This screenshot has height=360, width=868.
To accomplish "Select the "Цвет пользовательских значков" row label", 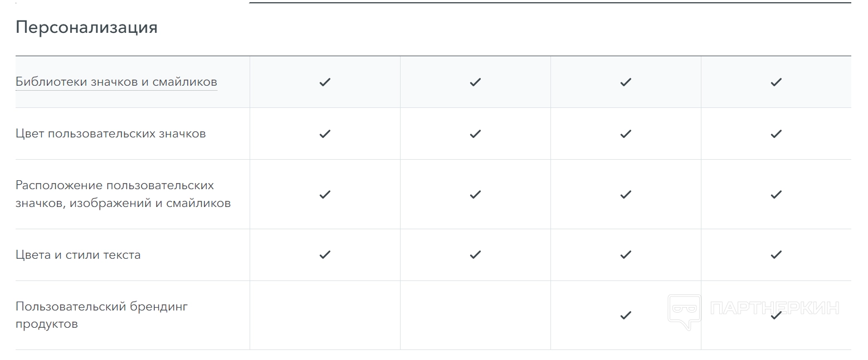I will (x=110, y=134).
